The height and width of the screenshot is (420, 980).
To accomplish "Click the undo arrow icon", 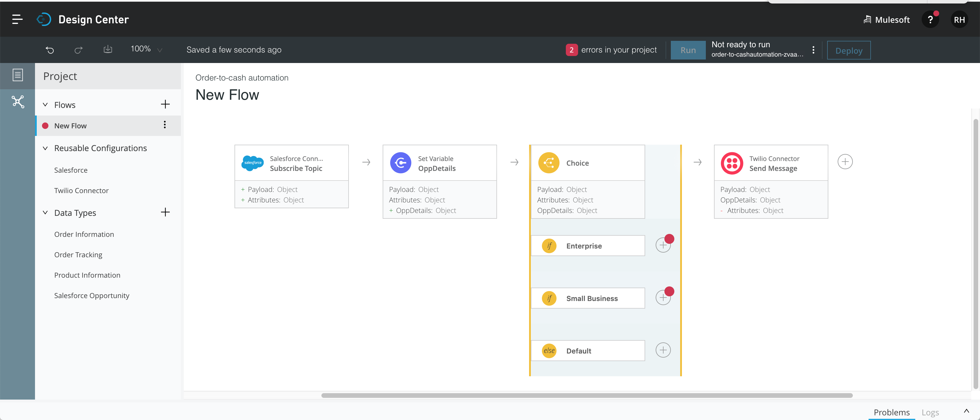I will click(50, 50).
